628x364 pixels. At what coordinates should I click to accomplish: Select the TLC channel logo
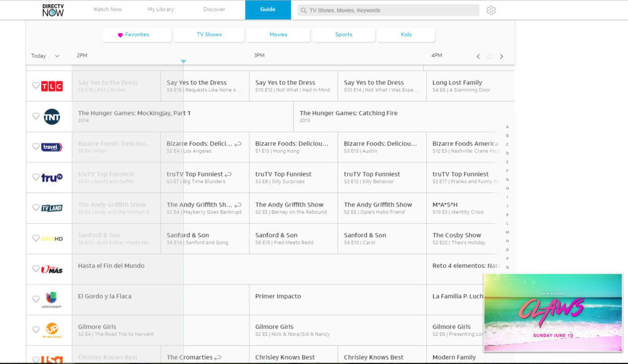(52, 86)
